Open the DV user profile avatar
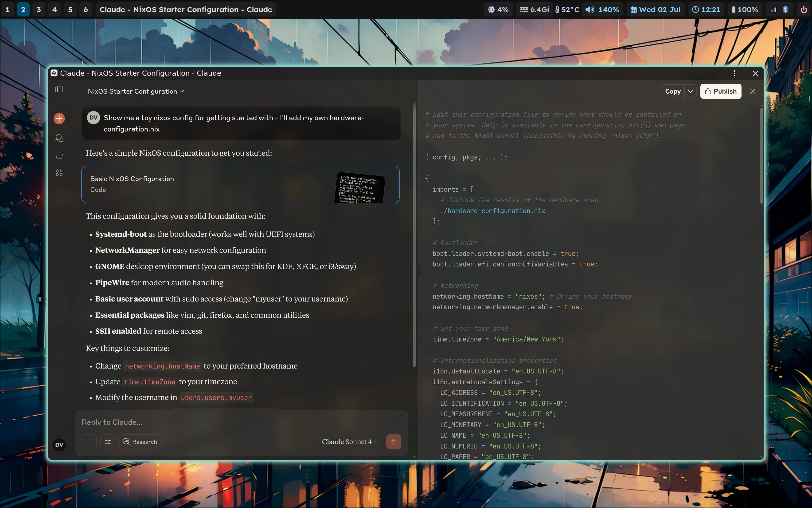812x508 pixels. pos(59,445)
